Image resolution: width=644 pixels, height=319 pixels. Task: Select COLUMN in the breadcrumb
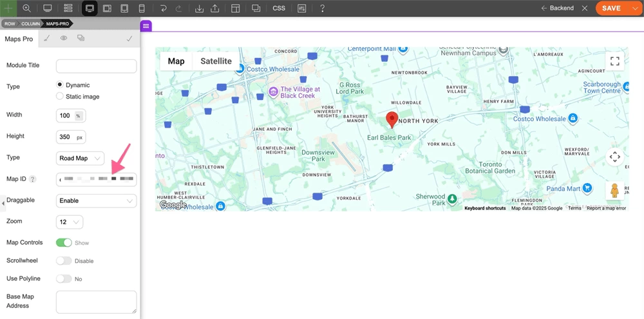click(x=30, y=24)
